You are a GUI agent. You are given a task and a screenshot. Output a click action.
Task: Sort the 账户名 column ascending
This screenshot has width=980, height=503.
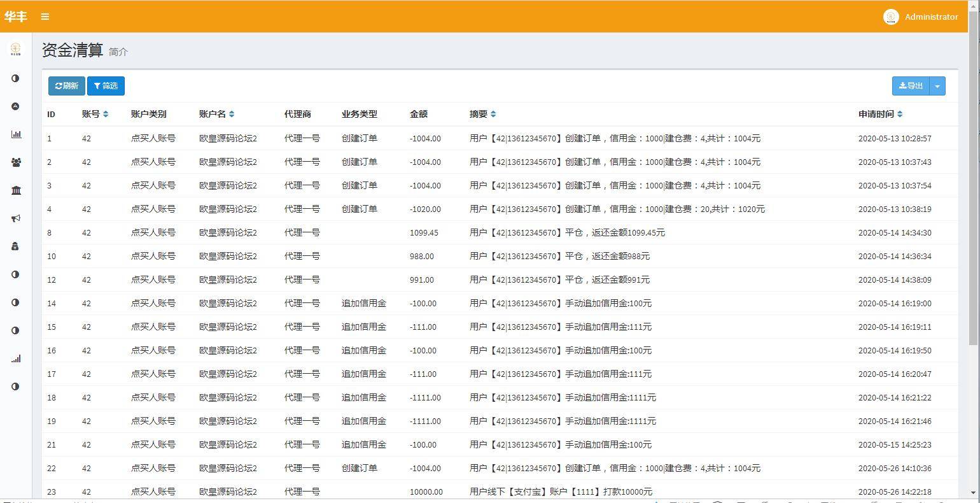(x=233, y=112)
